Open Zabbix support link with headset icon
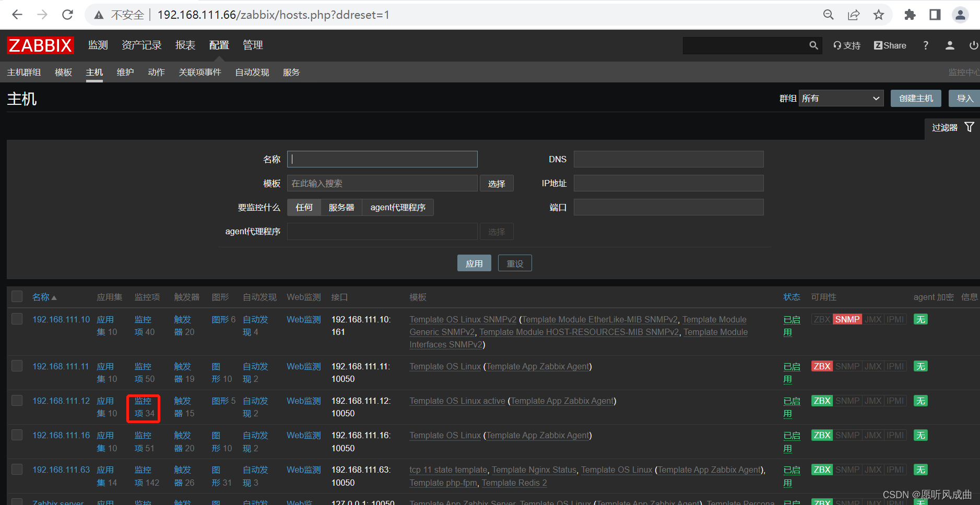980x505 pixels. coord(847,45)
